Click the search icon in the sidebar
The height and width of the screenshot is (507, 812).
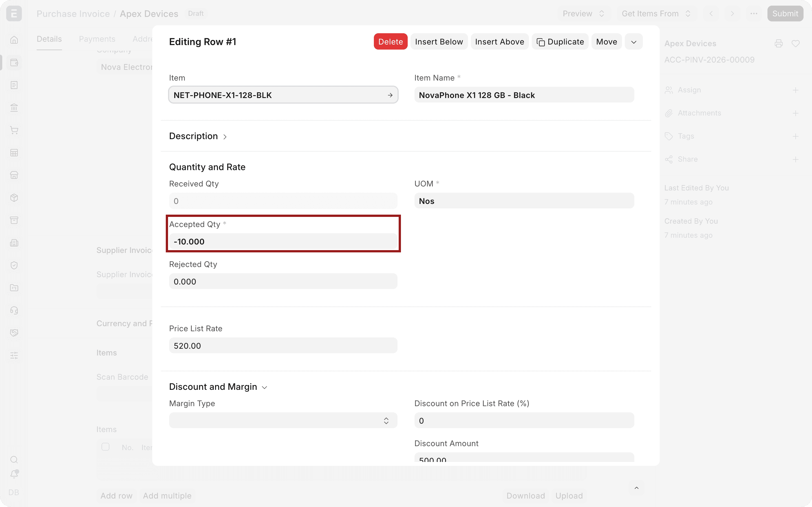[x=14, y=459]
